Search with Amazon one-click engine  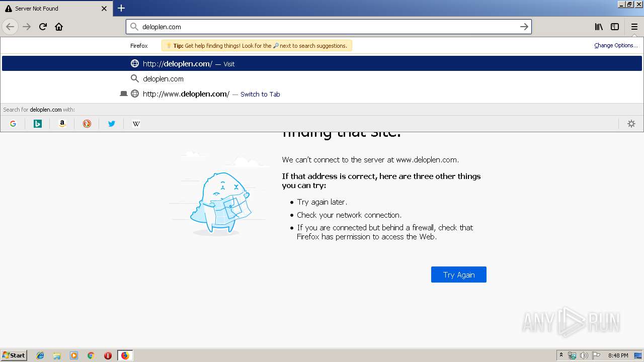(x=62, y=124)
